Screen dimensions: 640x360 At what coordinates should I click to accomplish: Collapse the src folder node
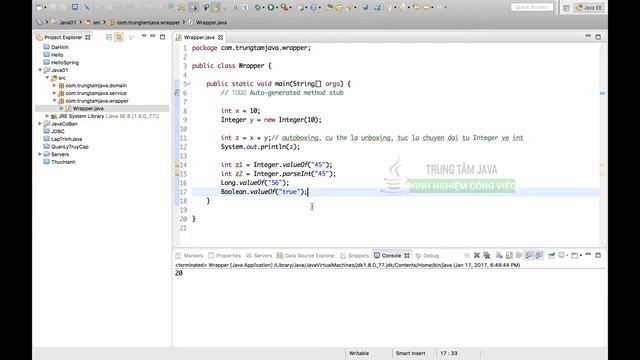47,78
